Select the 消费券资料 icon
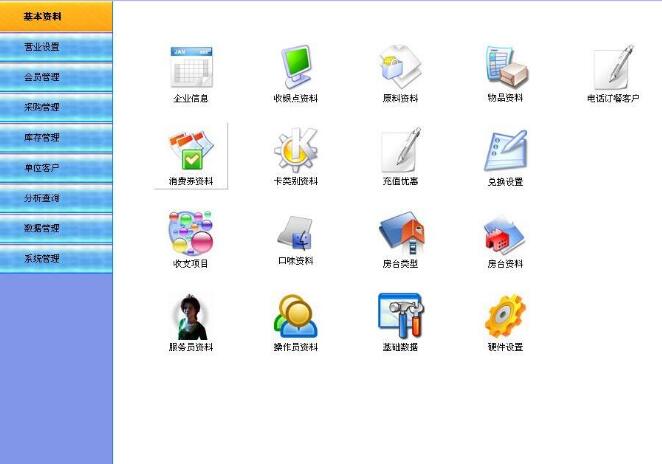Viewport: 662px width, 464px height. [x=191, y=151]
